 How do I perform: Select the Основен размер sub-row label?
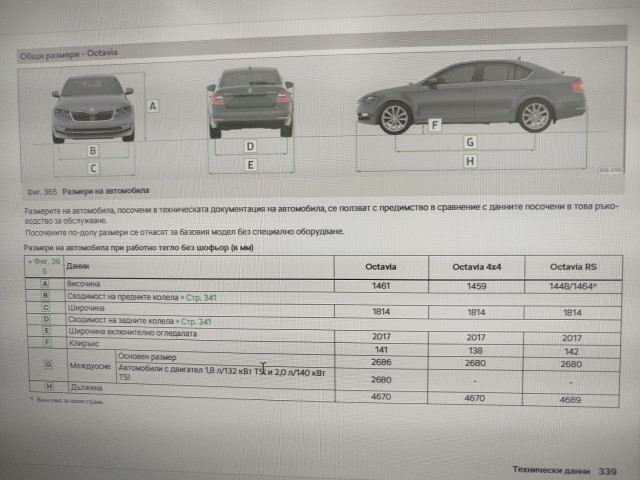pyautogui.click(x=147, y=357)
